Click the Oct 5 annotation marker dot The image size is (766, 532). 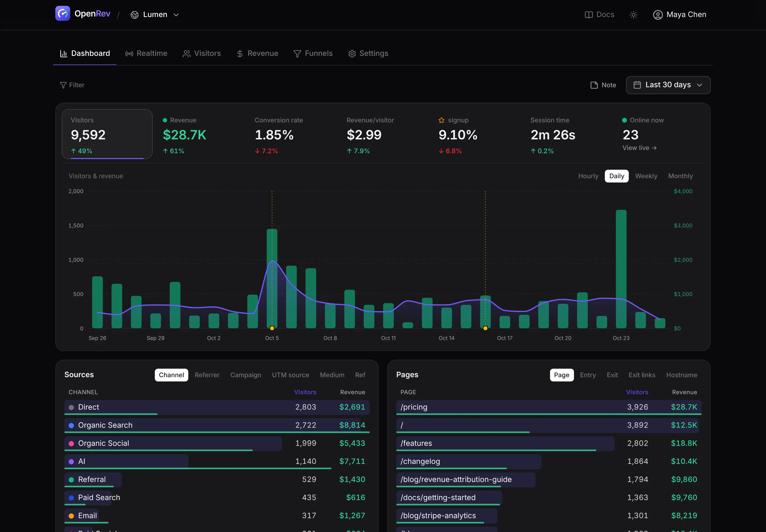point(272,328)
